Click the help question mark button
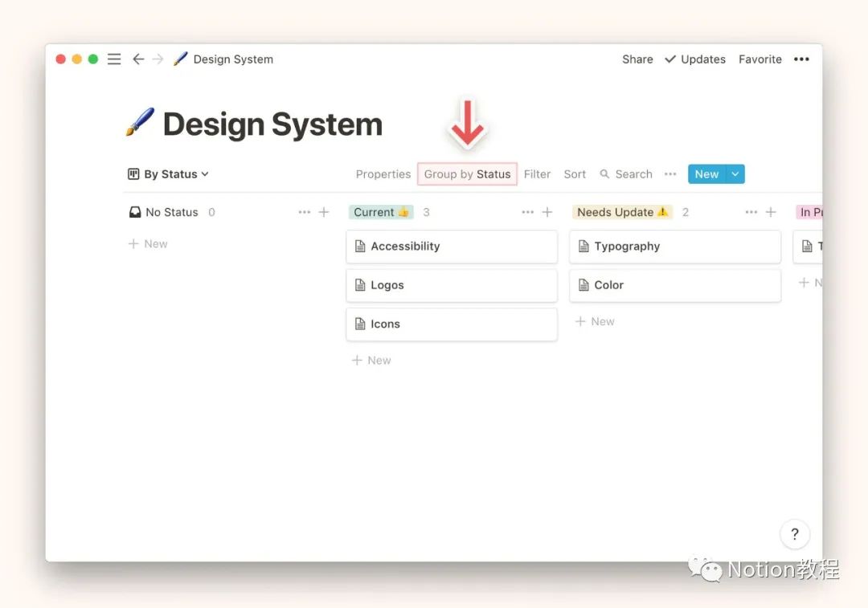 [x=794, y=534]
